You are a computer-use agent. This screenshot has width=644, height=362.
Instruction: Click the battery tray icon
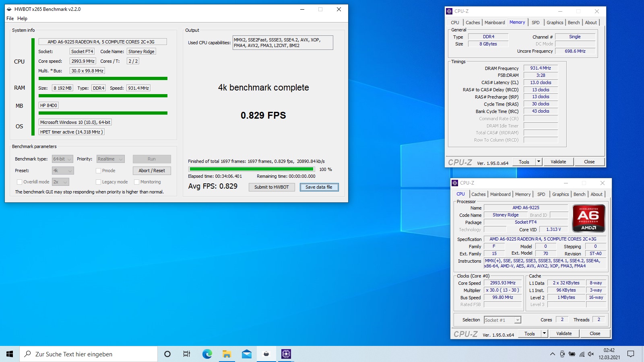(572, 354)
